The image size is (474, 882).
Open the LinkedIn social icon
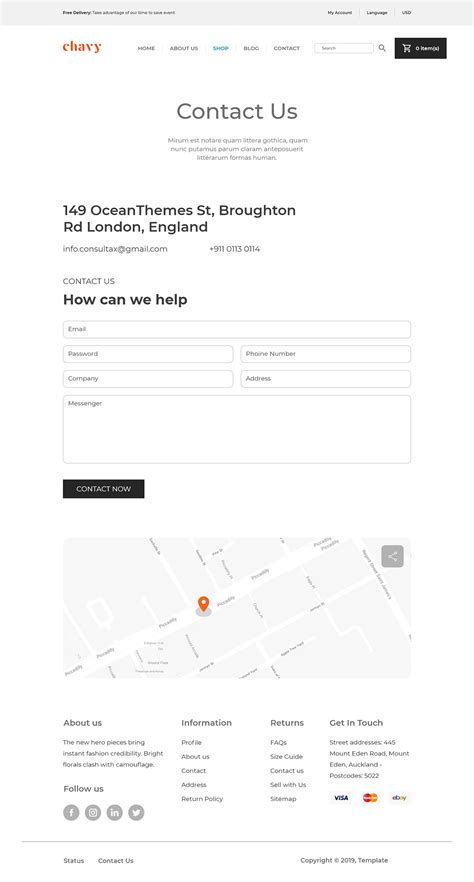coord(115,812)
